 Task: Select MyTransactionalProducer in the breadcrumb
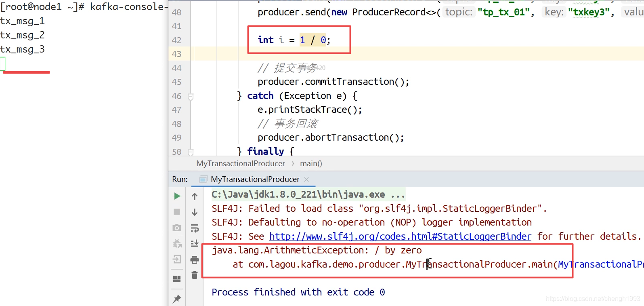click(241, 164)
